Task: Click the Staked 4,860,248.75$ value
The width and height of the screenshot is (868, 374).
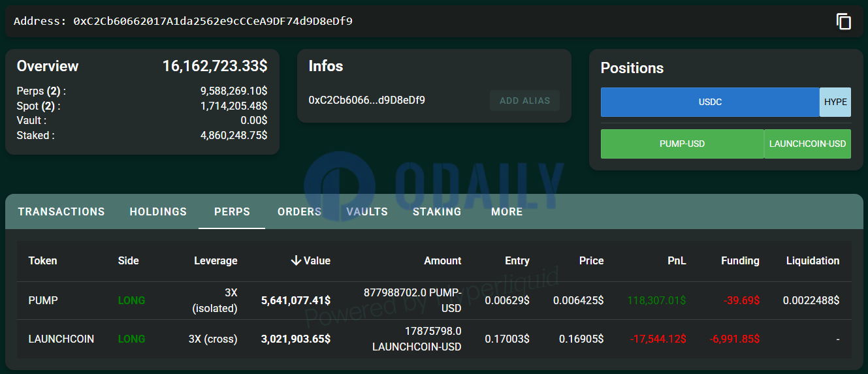Action: pyautogui.click(x=234, y=135)
